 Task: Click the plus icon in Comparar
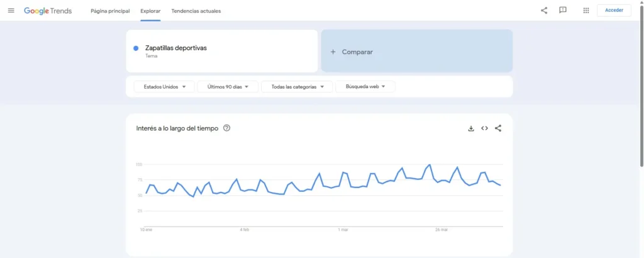pyautogui.click(x=333, y=52)
